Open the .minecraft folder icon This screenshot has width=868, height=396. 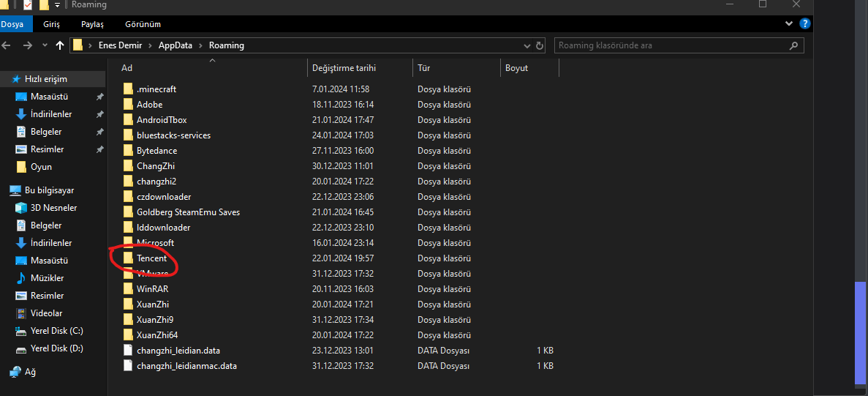point(128,89)
